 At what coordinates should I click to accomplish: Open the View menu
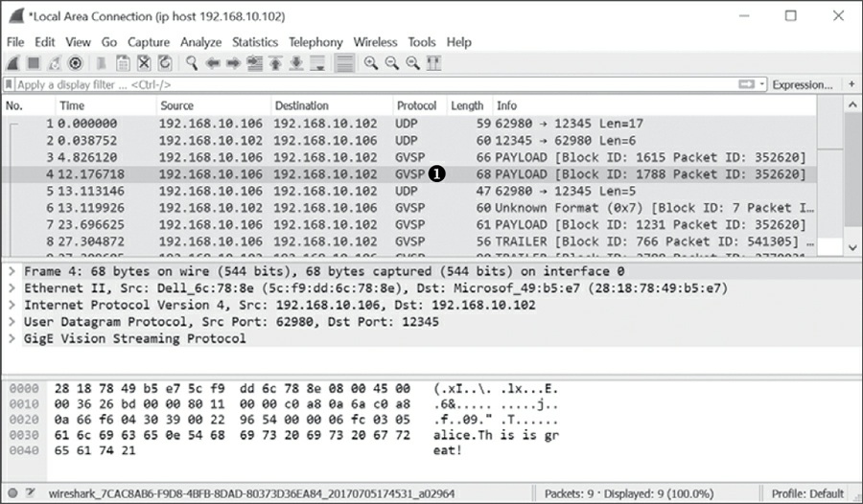78,42
